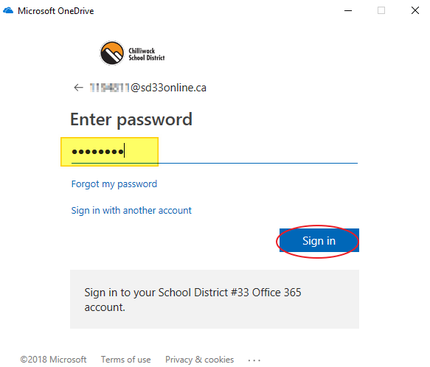
Task: Open the Terms of use link
Action: click(126, 360)
